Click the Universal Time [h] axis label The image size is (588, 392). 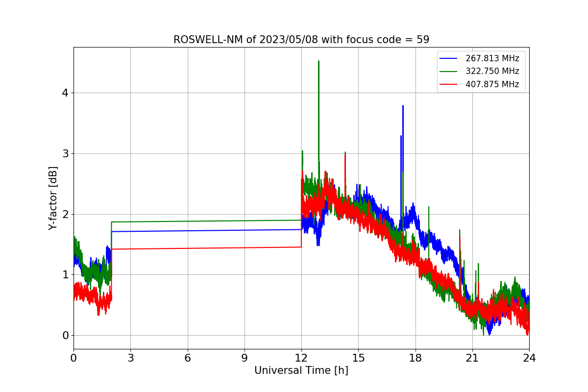[x=301, y=371]
